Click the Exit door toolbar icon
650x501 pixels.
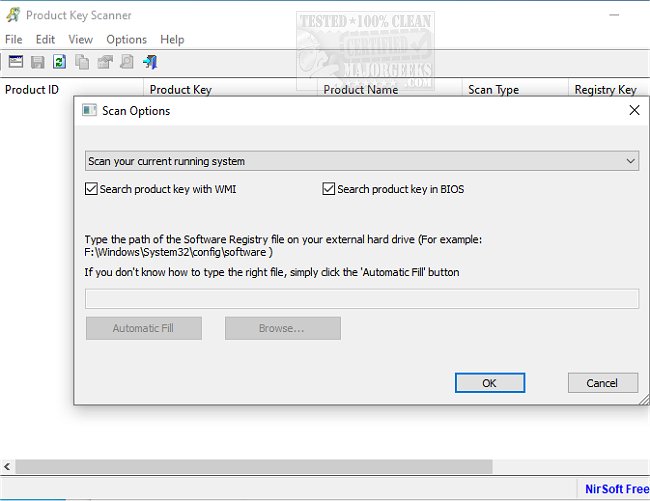(148, 62)
